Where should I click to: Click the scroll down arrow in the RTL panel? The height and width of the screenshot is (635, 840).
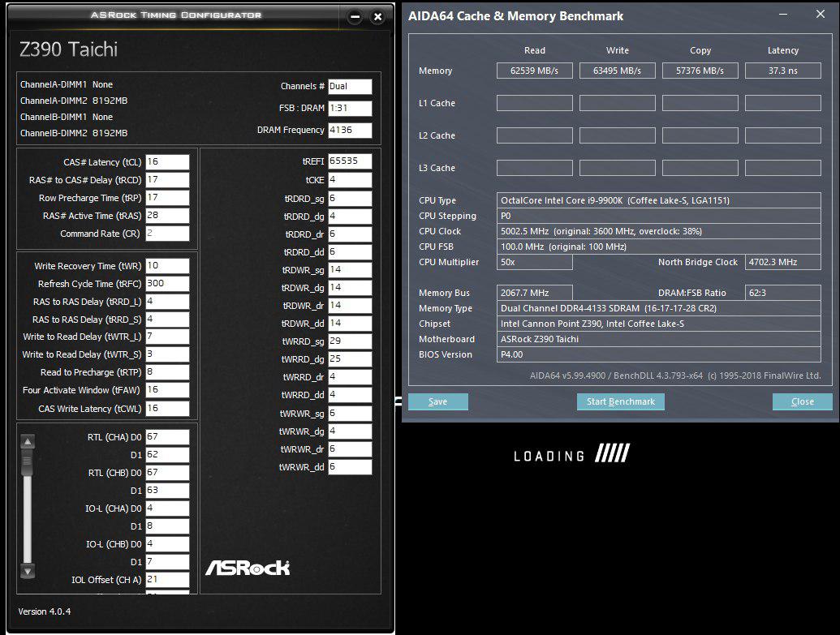pyautogui.click(x=28, y=571)
